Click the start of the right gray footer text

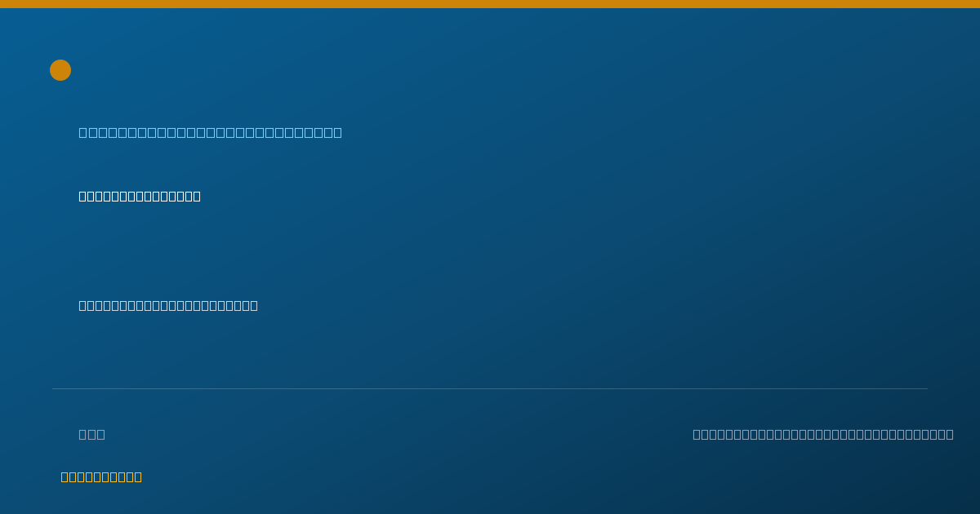tap(697, 434)
